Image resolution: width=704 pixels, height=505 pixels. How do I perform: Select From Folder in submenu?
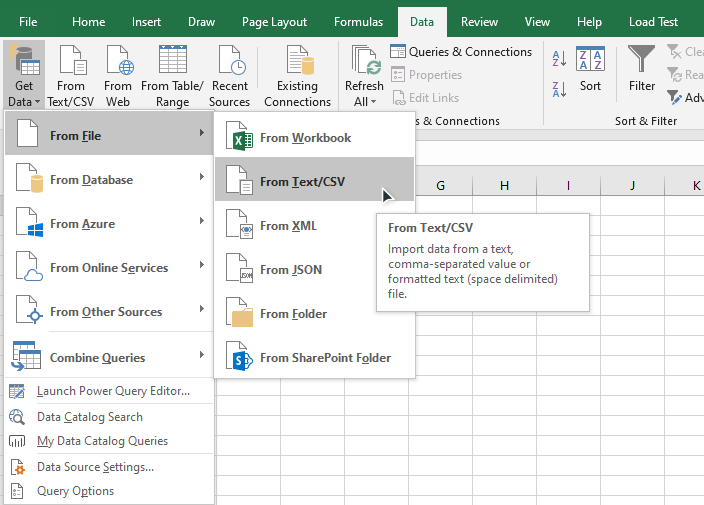coord(314,311)
